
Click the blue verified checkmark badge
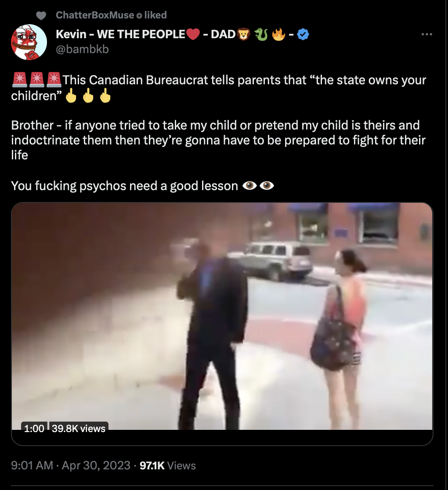(303, 34)
